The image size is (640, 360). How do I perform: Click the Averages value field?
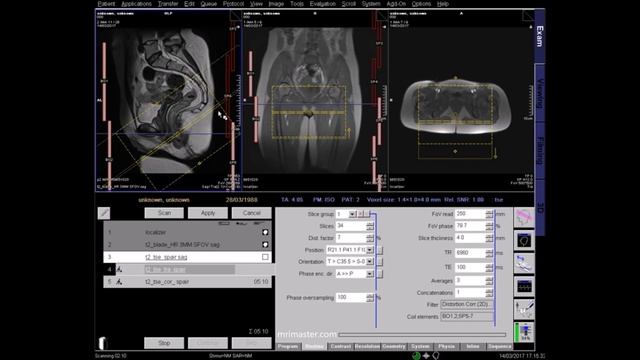[470, 281]
